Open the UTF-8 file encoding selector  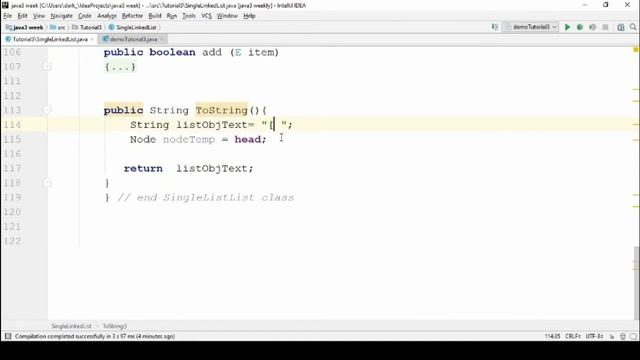point(594,336)
